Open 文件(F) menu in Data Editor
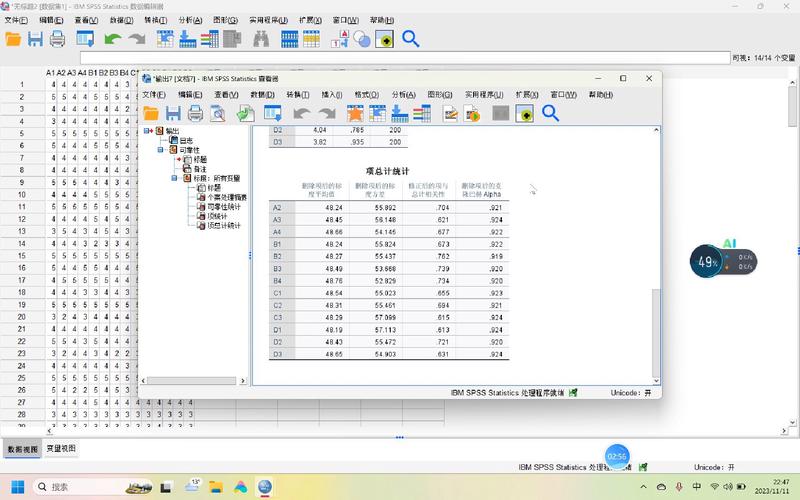The width and height of the screenshot is (800, 500). click(x=16, y=20)
